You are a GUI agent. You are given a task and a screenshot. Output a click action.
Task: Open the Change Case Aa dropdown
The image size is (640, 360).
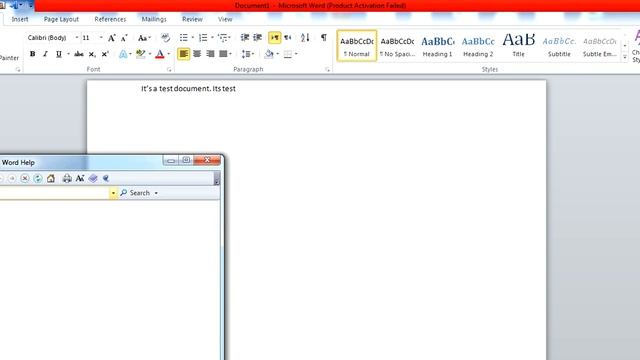pyautogui.click(x=144, y=38)
